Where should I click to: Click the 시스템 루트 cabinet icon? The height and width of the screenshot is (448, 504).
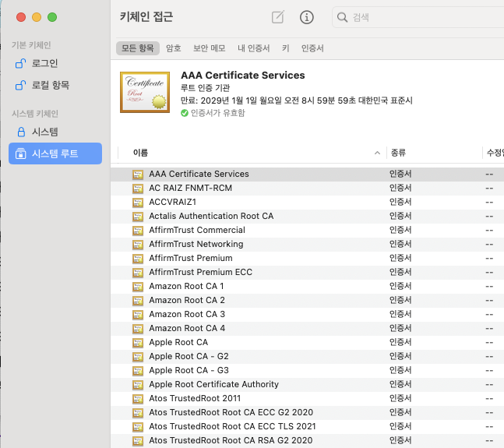click(x=20, y=153)
